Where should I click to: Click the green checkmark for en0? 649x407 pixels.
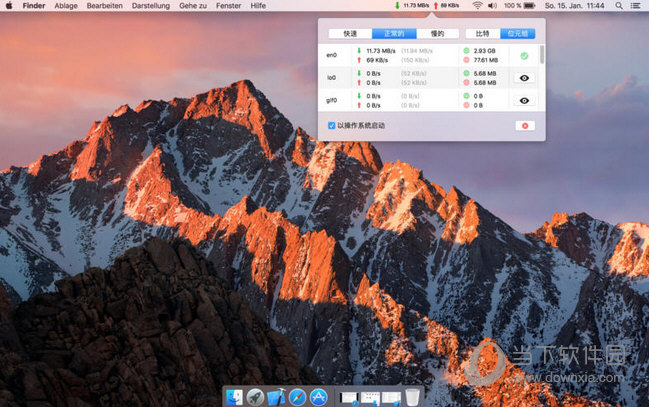tap(524, 55)
